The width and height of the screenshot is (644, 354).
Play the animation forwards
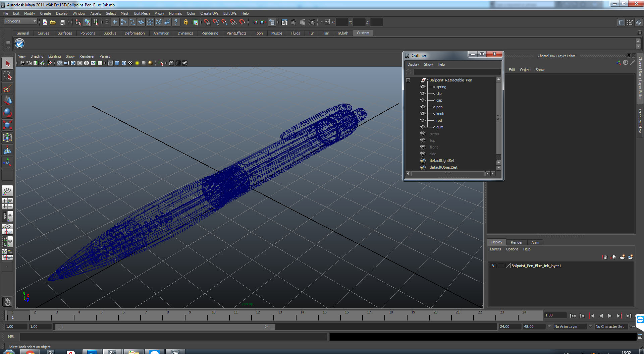tap(610, 316)
